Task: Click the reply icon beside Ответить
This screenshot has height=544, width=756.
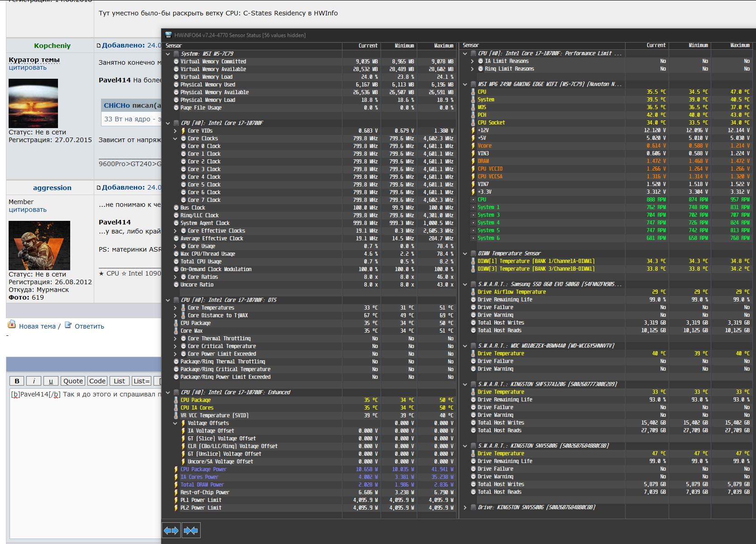Action: [x=68, y=325]
